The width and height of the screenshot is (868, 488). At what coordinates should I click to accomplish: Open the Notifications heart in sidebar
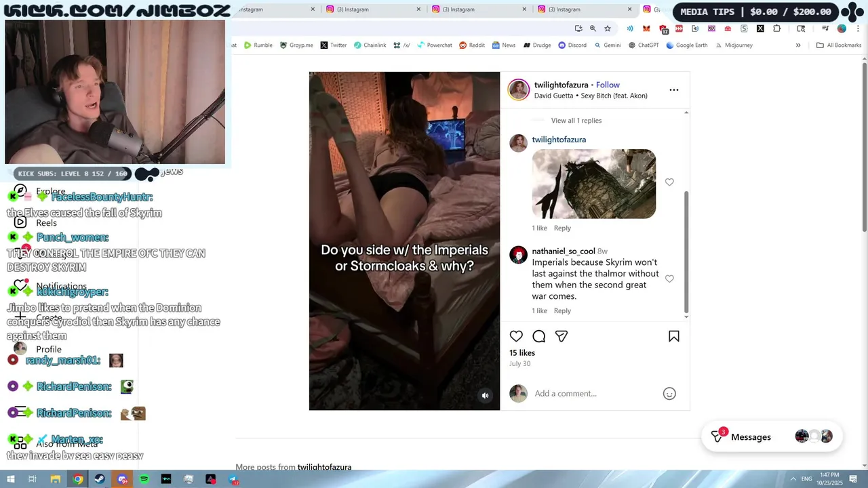pyautogui.click(x=20, y=286)
